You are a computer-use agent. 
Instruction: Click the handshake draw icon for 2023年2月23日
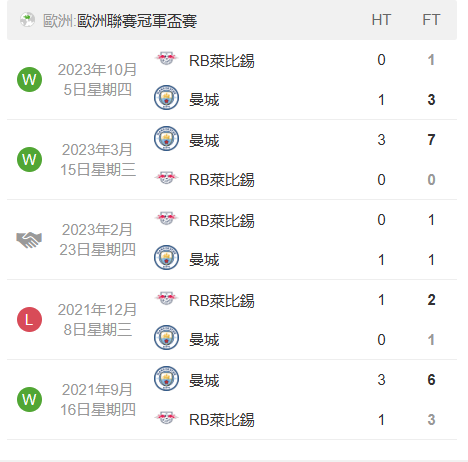tap(29, 240)
